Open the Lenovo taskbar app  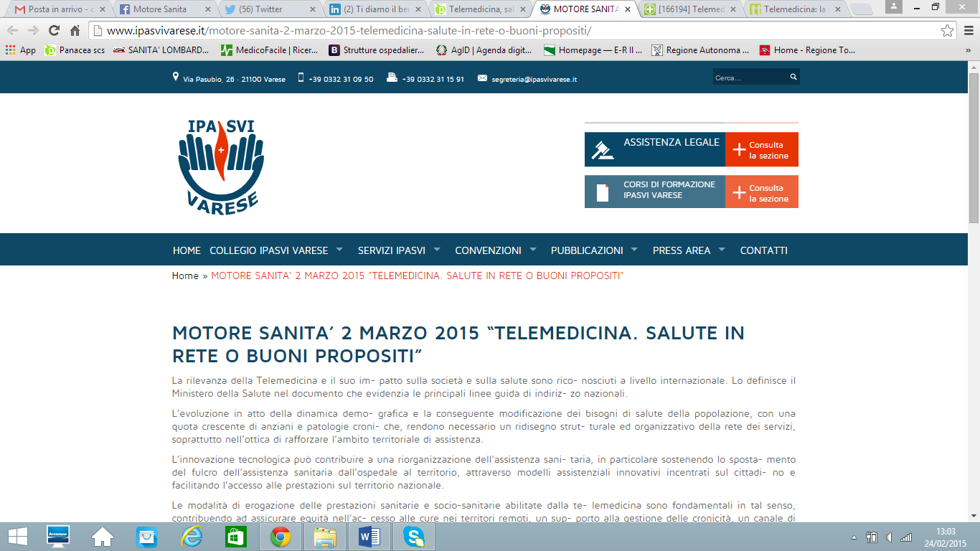click(57, 535)
